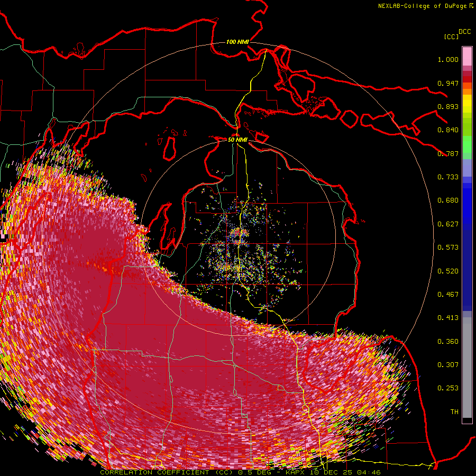Select the 0.627 scale value
Screen dimensions: 476x476
[x=448, y=224]
